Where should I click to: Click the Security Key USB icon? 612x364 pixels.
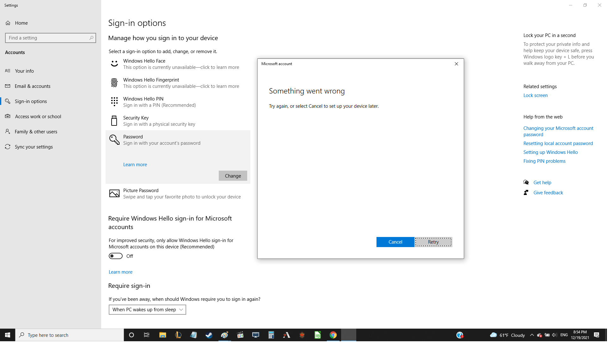[x=114, y=121]
